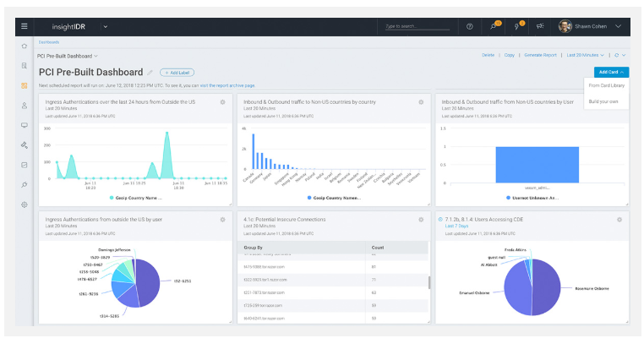The image size is (644, 338).
Task: Click Generate Report link
Action: 540,55
